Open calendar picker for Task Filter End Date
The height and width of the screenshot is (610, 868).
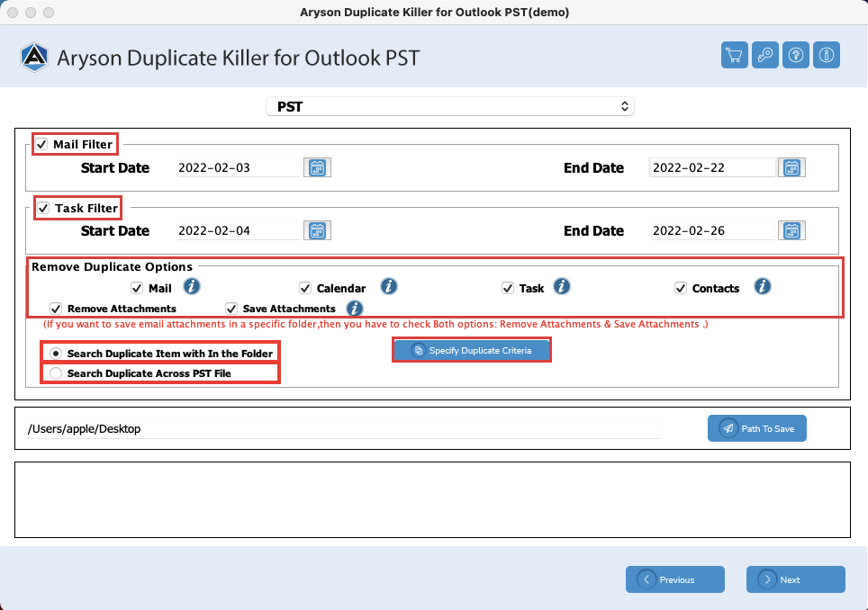coord(791,230)
